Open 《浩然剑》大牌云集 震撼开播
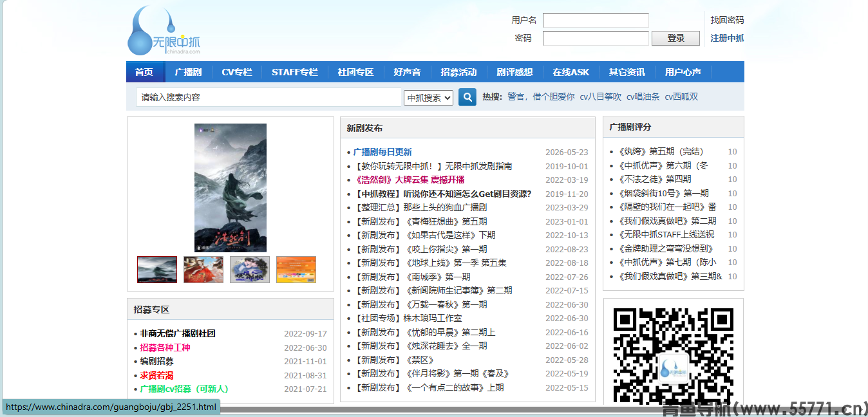The width and height of the screenshot is (868, 417). (x=409, y=180)
